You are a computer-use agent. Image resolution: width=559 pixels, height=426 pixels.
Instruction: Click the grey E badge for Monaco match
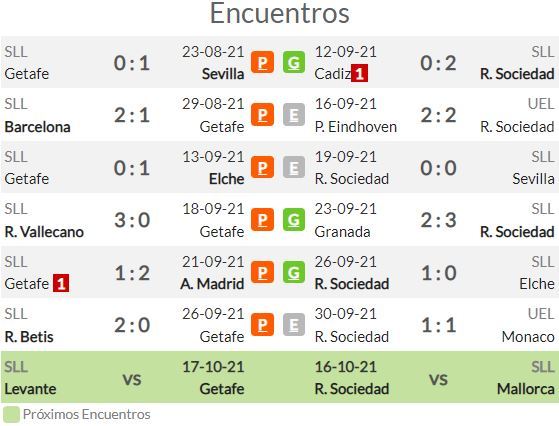(294, 324)
